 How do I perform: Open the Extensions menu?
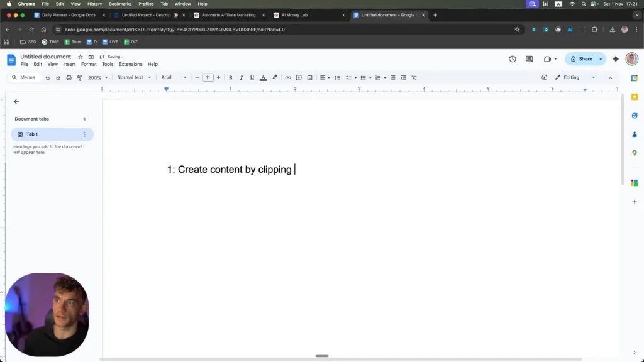(x=130, y=65)
